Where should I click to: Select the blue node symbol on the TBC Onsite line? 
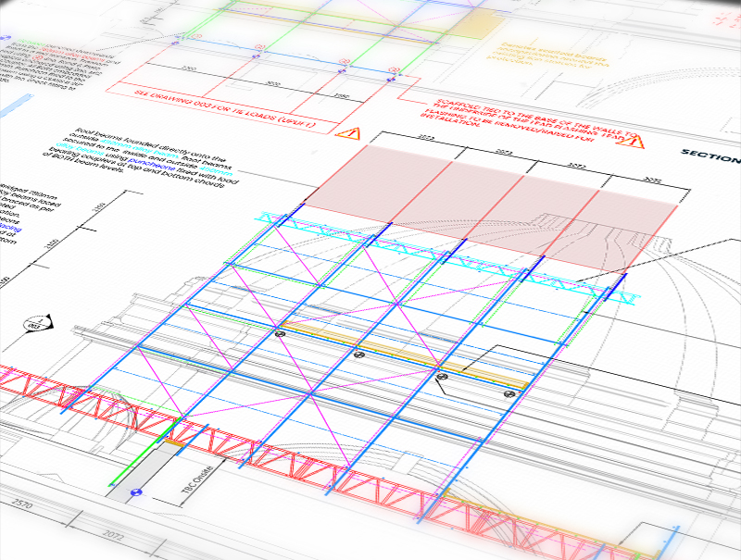pos(135,492)
